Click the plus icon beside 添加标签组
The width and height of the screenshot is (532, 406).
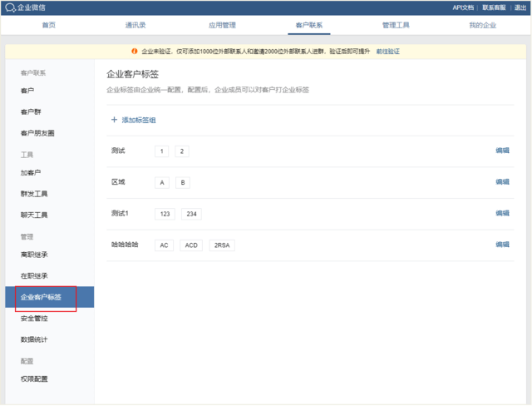click(114, 120)
